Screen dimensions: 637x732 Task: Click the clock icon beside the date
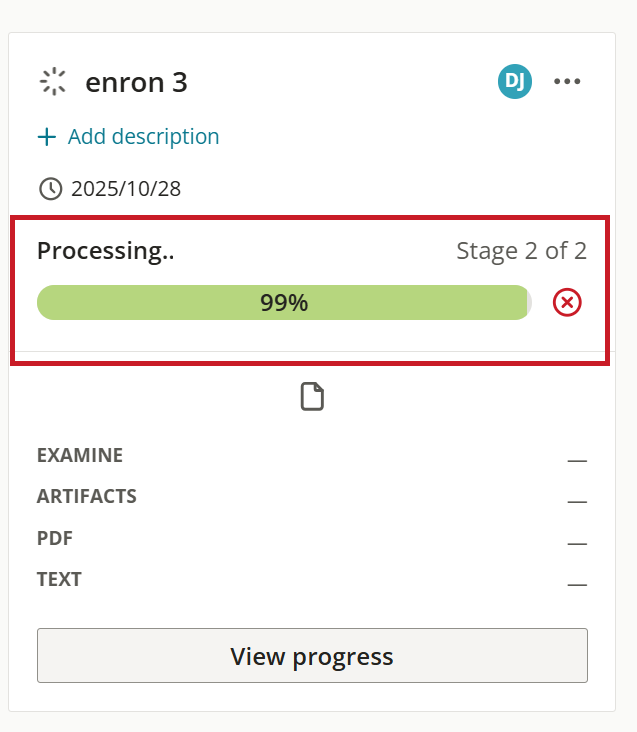[x=50, y=189]
